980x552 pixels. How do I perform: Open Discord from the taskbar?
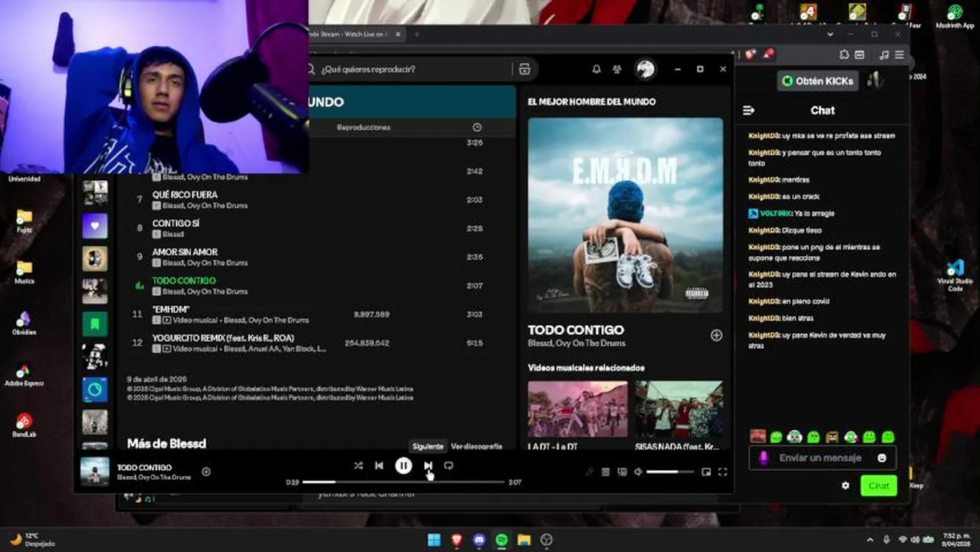tap(479, 540)
